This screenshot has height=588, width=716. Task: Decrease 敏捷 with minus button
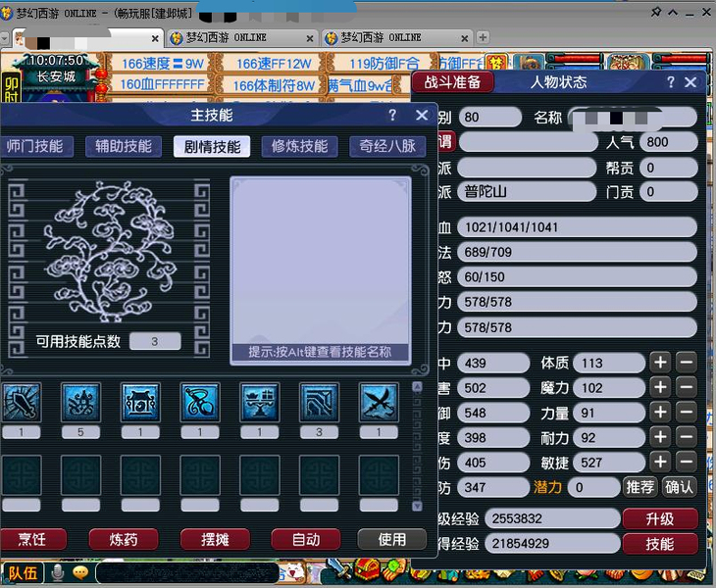(x=687, y=462)
